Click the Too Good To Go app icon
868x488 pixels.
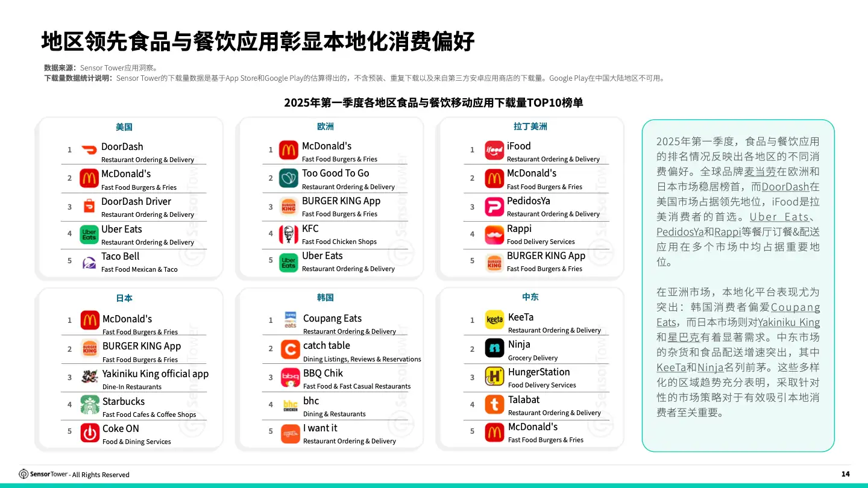[x=289, y=178]
